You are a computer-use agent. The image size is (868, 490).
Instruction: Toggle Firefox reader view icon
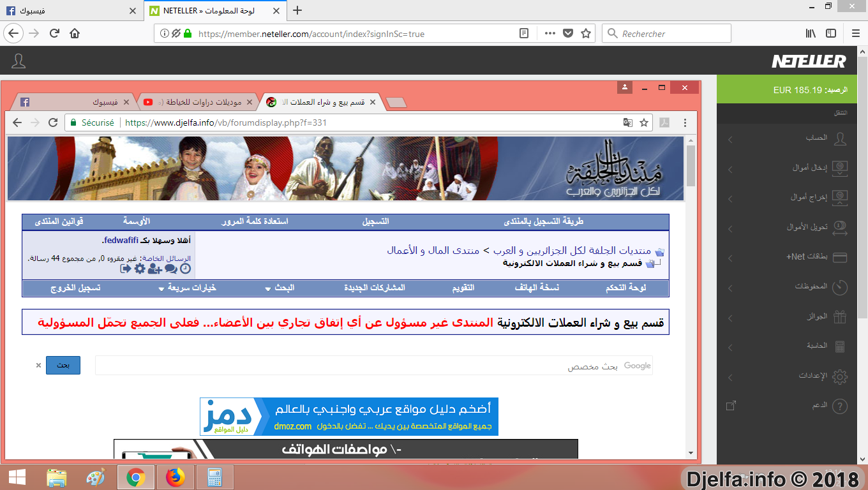point(524,34)
